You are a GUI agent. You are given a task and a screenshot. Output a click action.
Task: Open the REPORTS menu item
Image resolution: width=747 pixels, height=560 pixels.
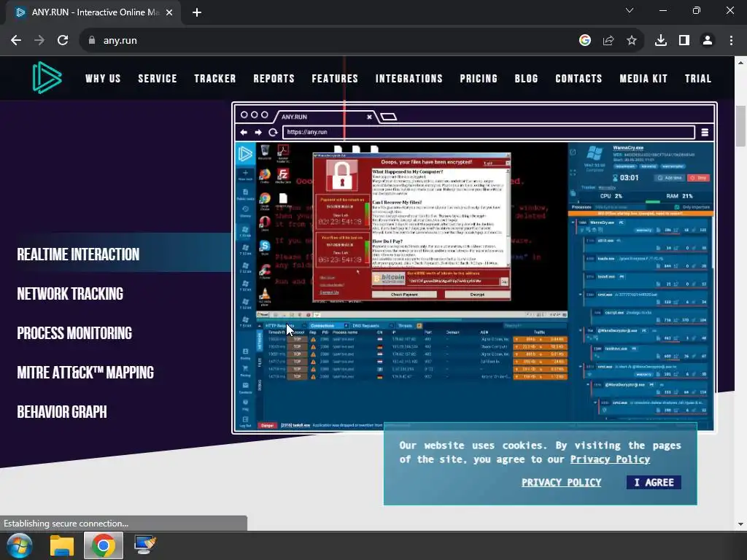click(x=274, y=79)
